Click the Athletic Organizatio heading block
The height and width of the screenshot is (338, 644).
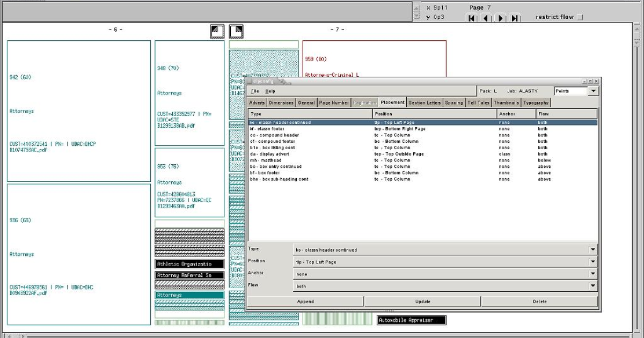(x=189, y=264)
